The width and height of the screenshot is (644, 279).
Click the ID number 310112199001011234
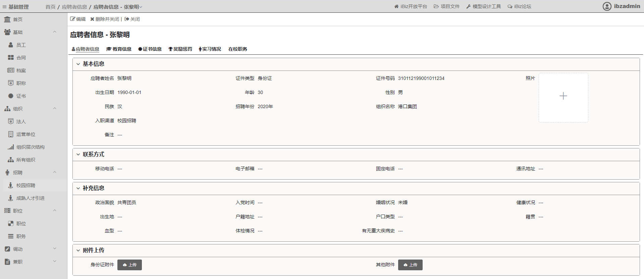click(x=421, y=78)
